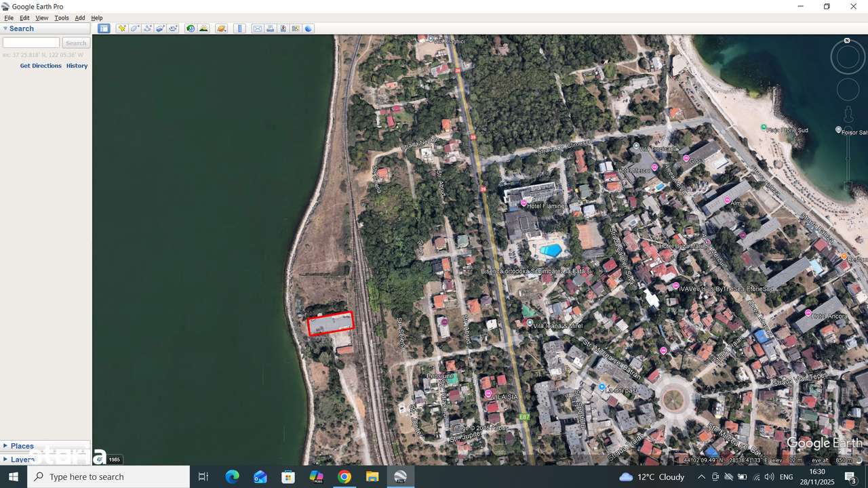Open the search History link
This screenshot has width=868, height=488.
(x=77, y=66)
